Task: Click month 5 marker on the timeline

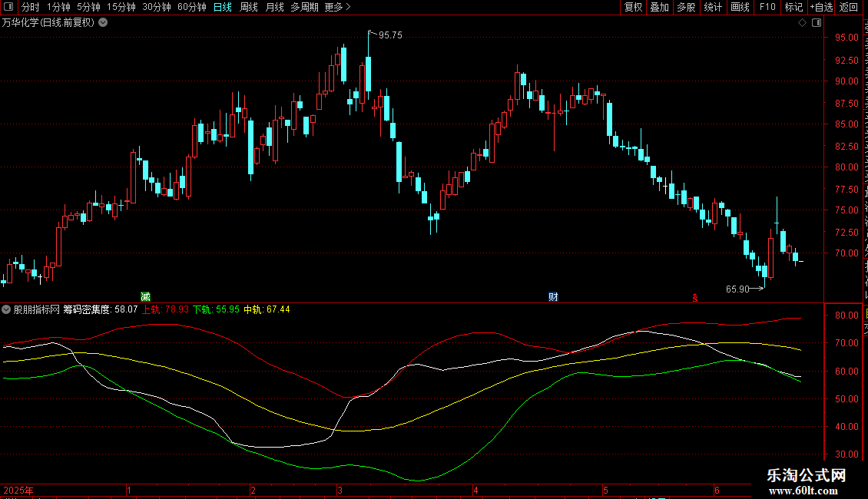Action: click(605, 490)
